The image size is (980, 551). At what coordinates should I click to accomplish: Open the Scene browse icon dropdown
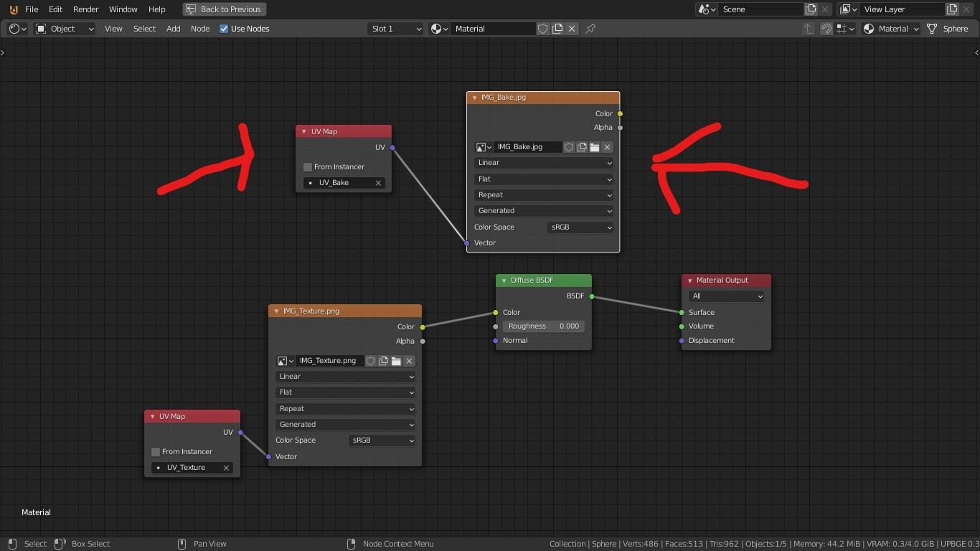click(707, 9)
